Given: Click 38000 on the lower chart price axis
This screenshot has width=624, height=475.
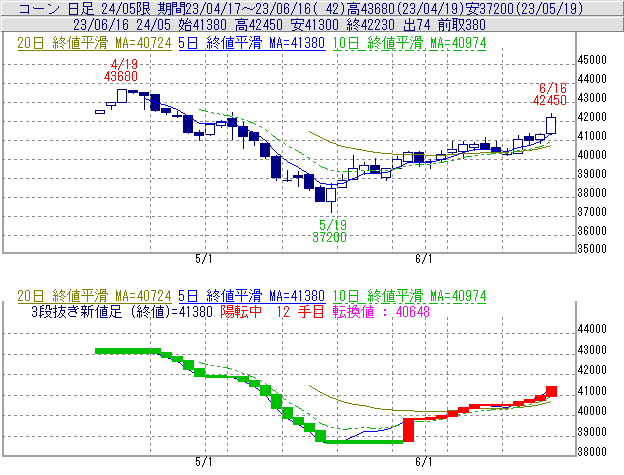Looking at the screenshot, I should (x=592, y=452).
